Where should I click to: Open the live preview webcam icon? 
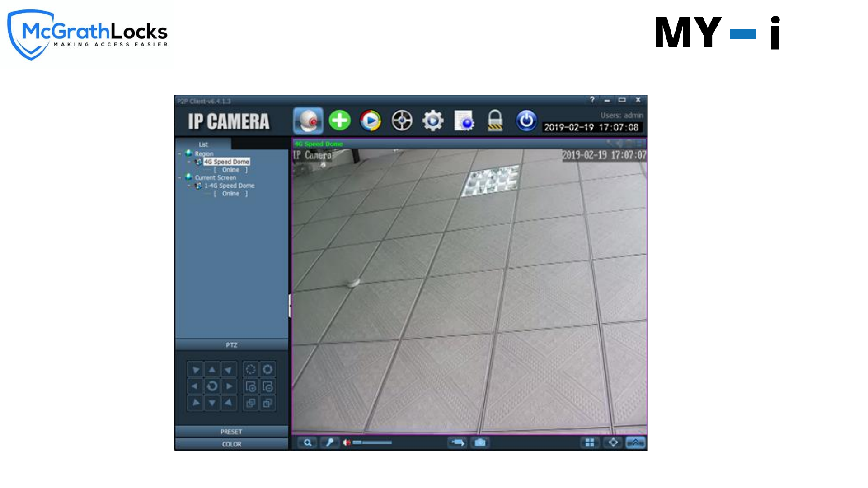click(308, 121)
